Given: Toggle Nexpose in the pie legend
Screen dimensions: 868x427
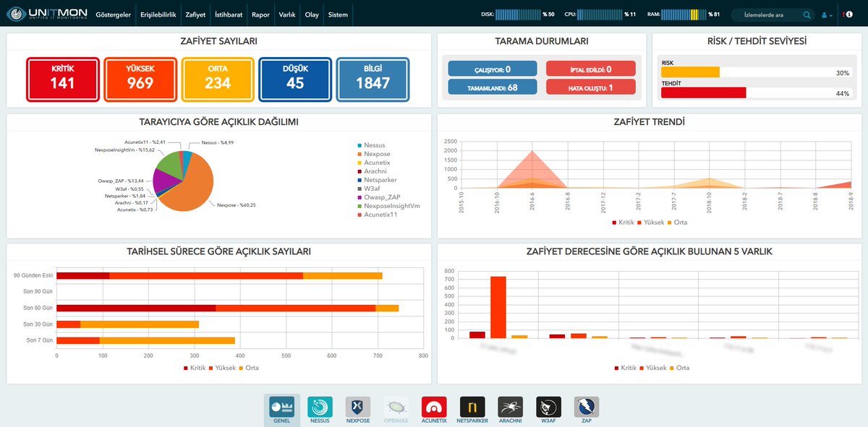Looking at the screenshot, I should 373,154.
